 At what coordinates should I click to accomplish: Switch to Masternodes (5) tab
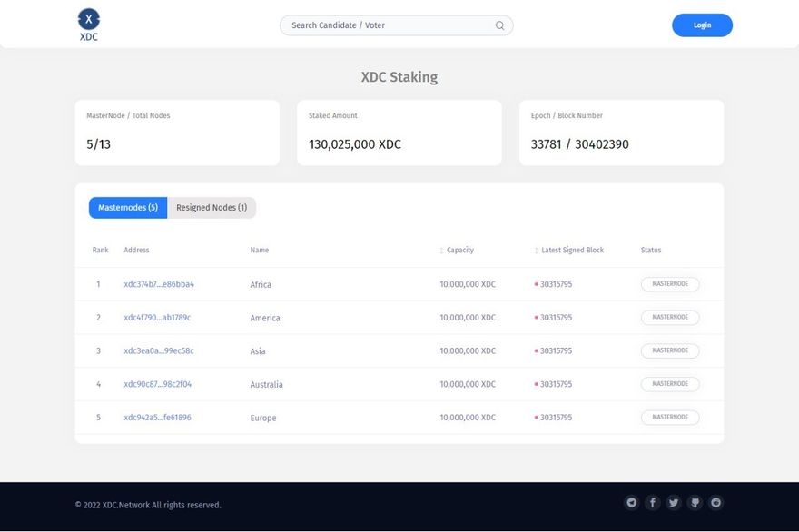point(127,208)
